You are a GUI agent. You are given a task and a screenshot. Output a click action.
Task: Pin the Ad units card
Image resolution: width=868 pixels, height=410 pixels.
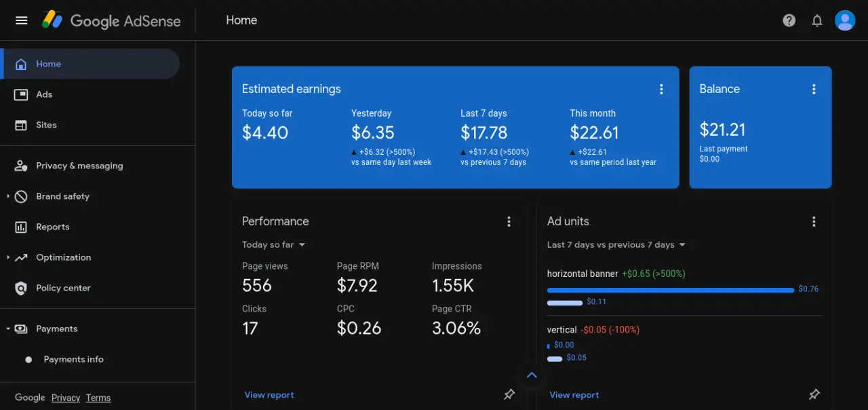pyautogui.click(x=814, y=394)
